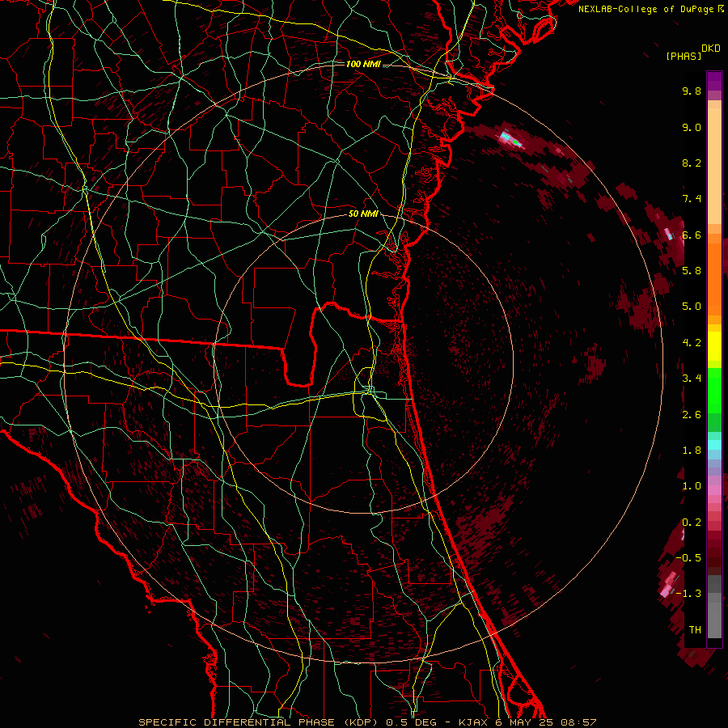Click the 7.4 value on color scale

[x=692, y=199]
